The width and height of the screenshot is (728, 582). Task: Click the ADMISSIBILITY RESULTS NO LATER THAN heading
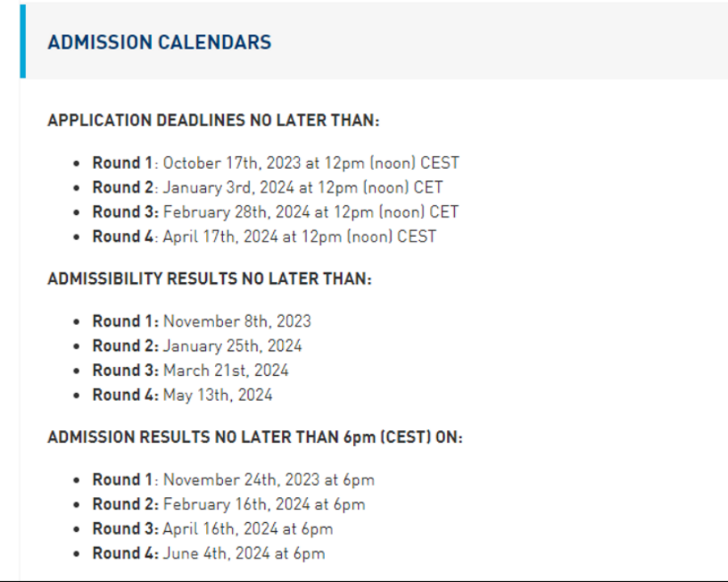[x=209, y=279]
